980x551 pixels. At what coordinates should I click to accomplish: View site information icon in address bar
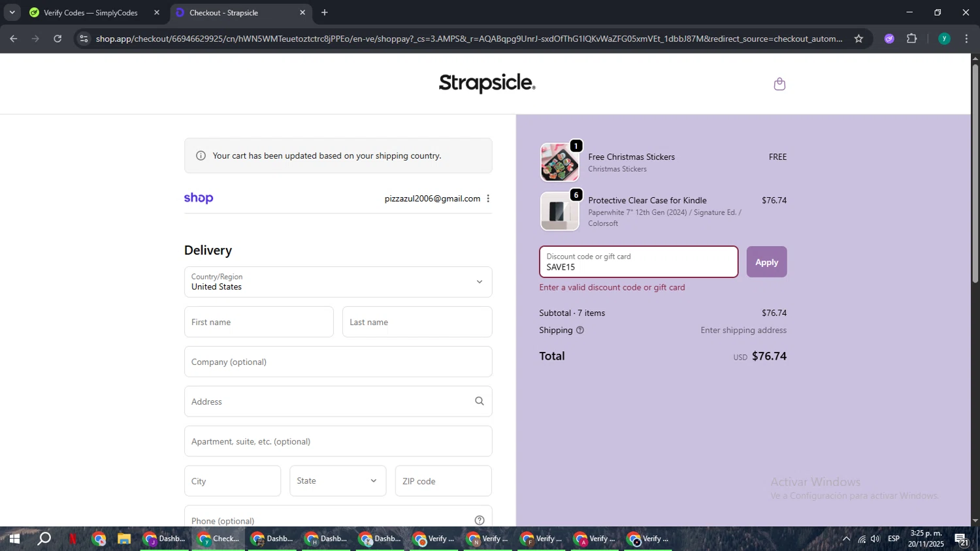(83, 39)
